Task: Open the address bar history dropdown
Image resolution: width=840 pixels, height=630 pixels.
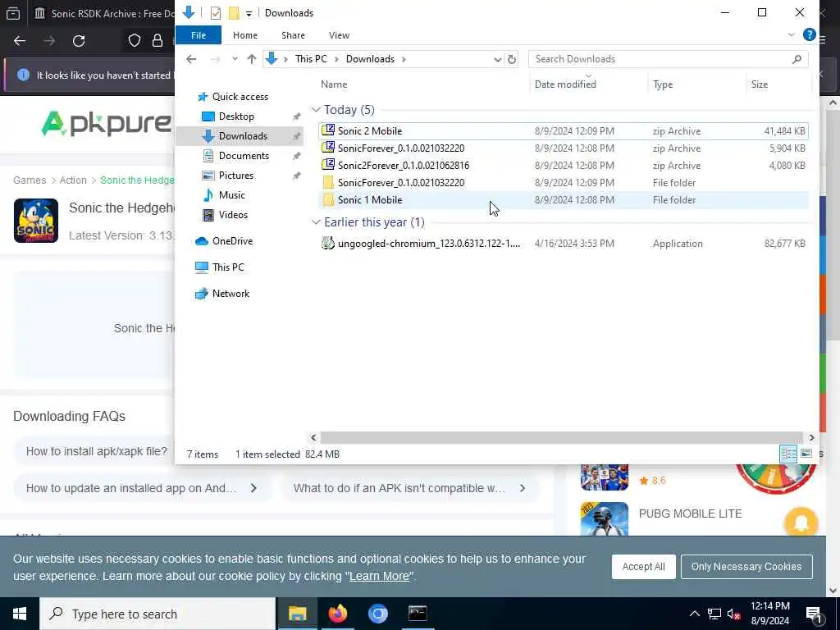Action: pyautogui.click(x=497, y=59)
